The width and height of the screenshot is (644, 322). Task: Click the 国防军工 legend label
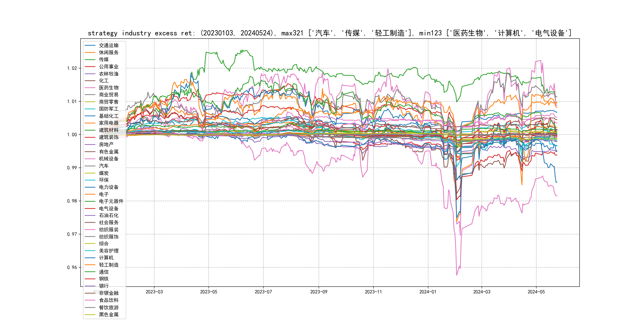[109, 109]
